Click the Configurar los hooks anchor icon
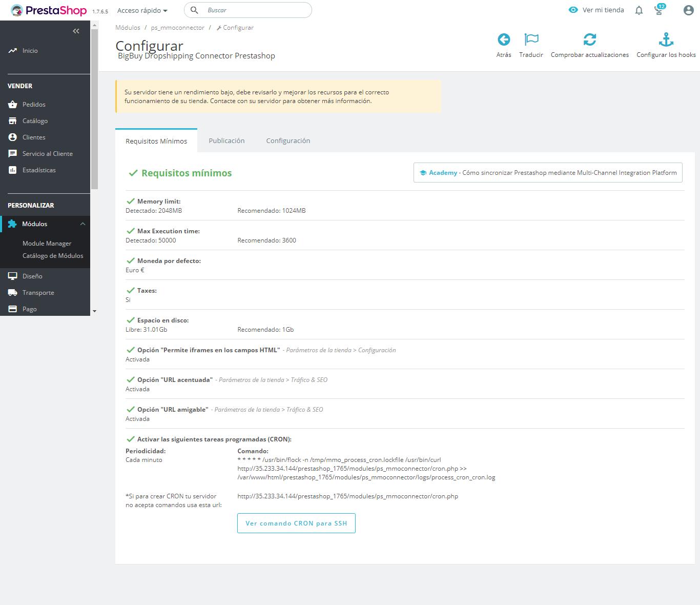Viewport: 700px width, 605px height. tap(666, 40)
